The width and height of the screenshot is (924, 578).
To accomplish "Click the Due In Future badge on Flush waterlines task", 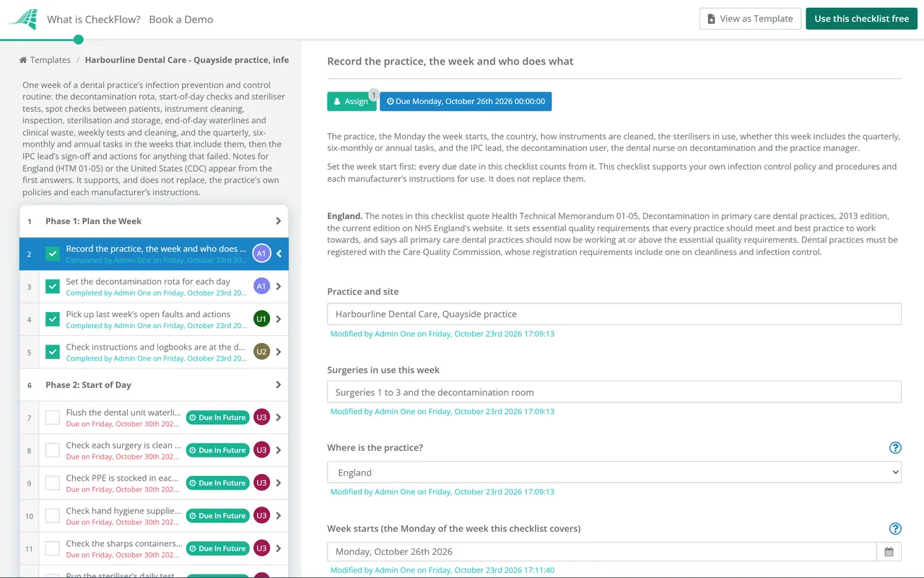I will tap(217, 418).
